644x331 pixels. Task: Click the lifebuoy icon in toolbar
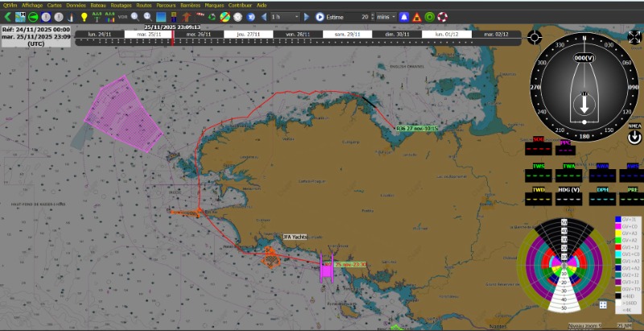click(443, 16)
